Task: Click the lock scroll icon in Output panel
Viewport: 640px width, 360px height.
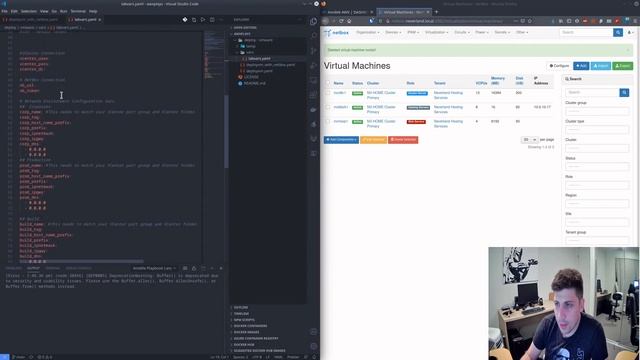Action: click(x=194, y=268)
